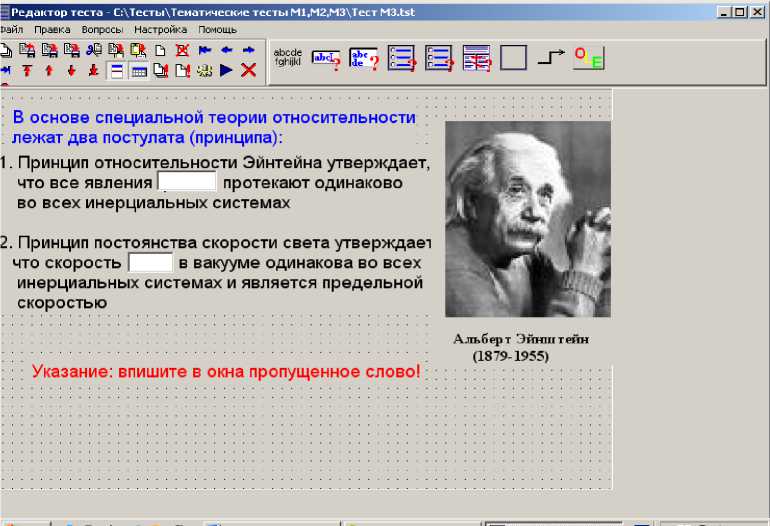
Task: Minimize the Редактор теста window
Action: 724,12
